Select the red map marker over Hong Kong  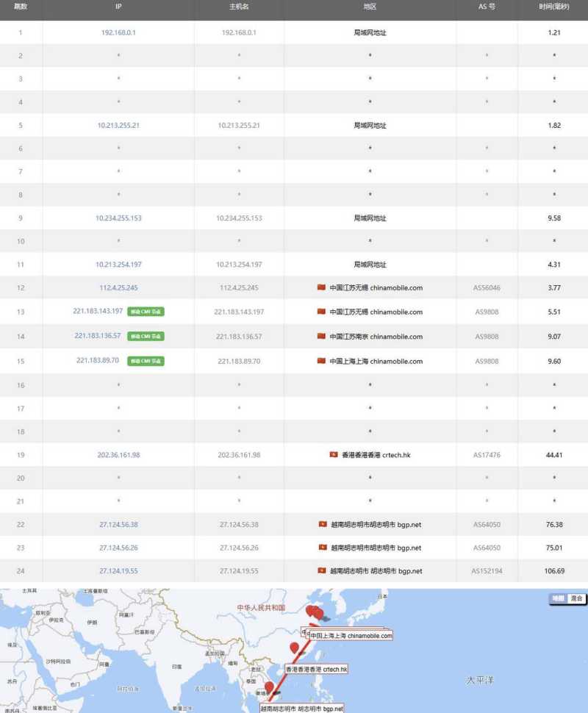click(295, 648)
